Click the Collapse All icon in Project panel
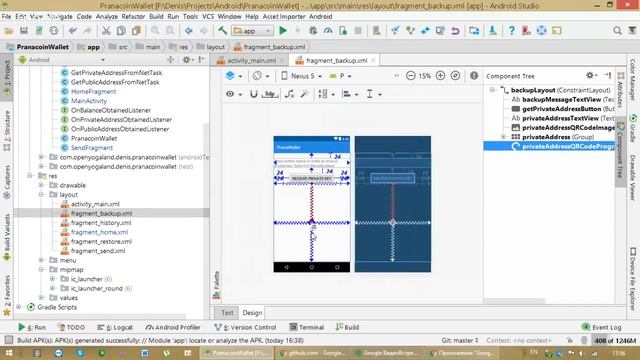 point(171,60)
